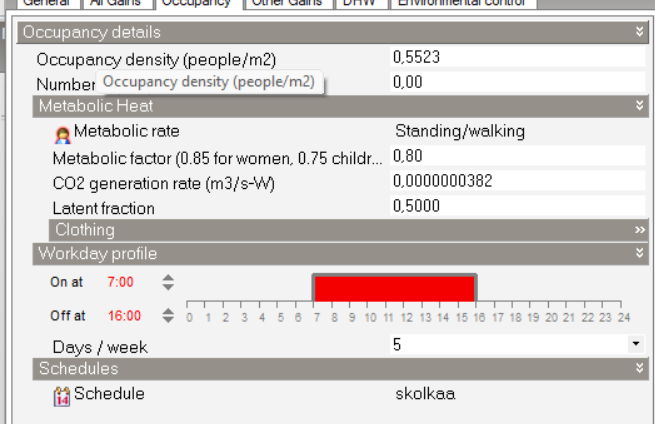Select the skolkaa schedule value
655x424 pixels.
[425, 394]
